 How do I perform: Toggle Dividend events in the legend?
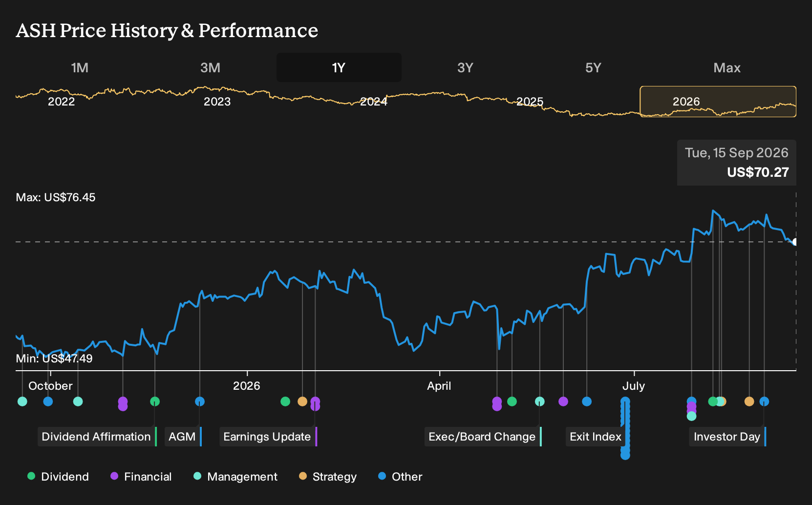[x=58, y=477]
